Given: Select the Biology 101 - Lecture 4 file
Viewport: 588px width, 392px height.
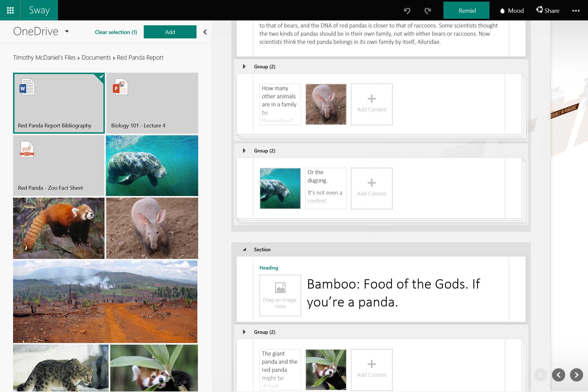Looking at the screenshot, I should (x=152, y=103).
